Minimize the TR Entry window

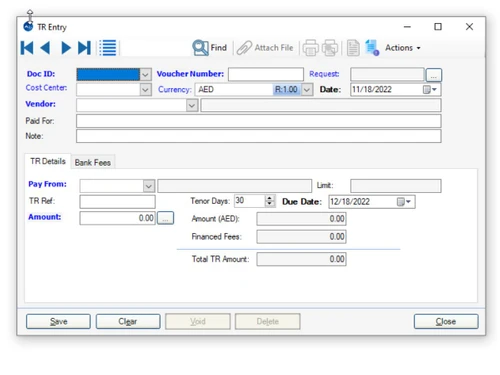click(x=407, y=27)
